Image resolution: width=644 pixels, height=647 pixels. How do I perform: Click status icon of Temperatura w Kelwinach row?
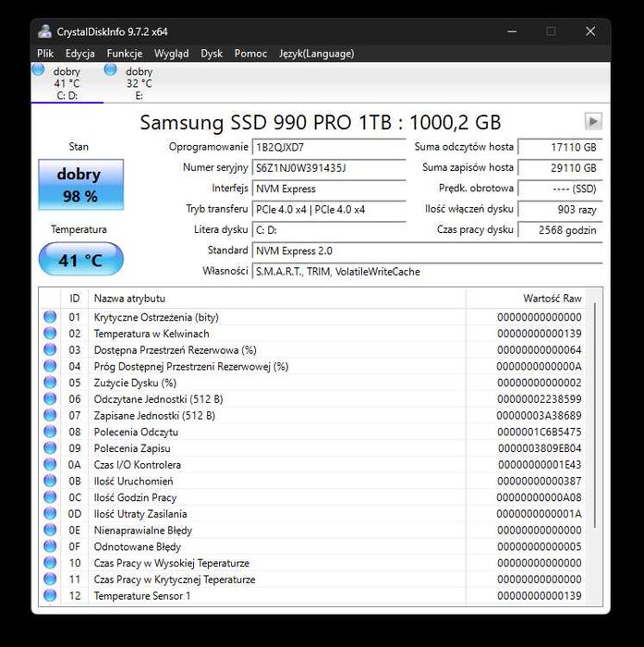pyautogui.click(x=50, y=333)
